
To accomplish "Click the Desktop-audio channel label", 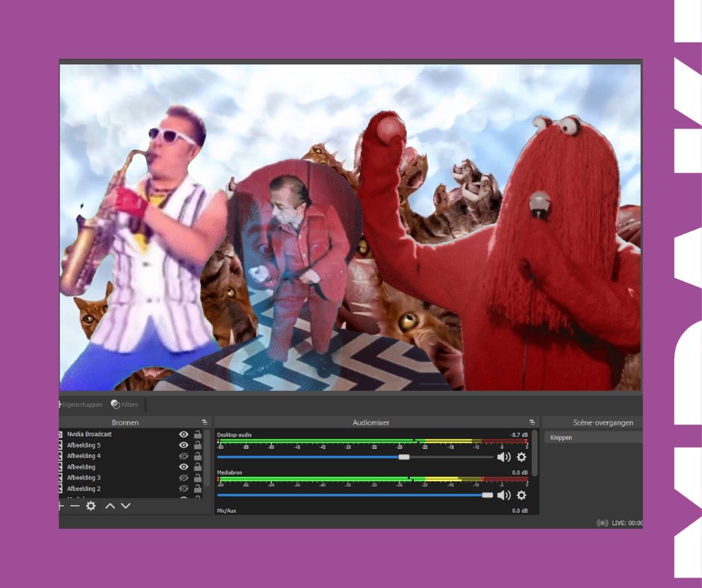I will [234, 434].
